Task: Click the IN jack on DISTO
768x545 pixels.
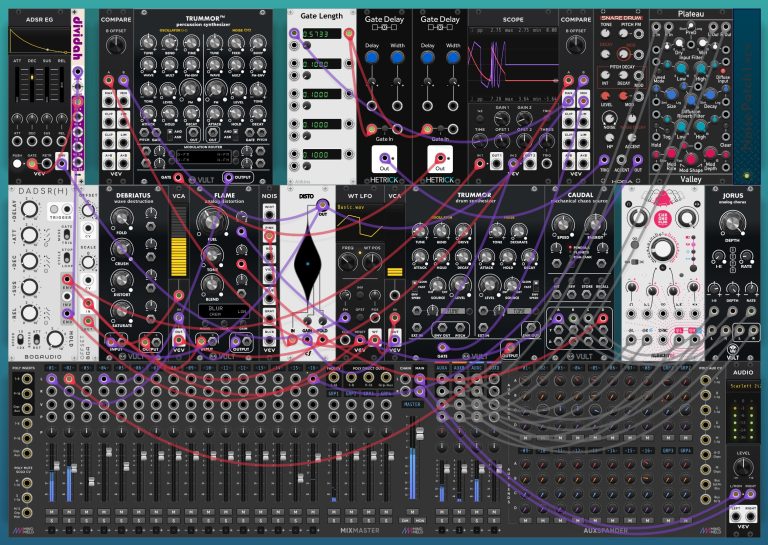Action: coord(293,341)
